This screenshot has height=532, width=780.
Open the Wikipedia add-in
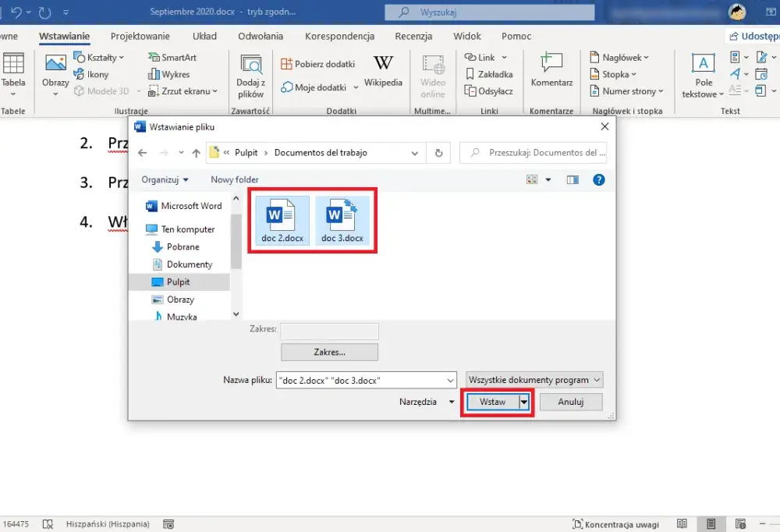pos(383,71)
